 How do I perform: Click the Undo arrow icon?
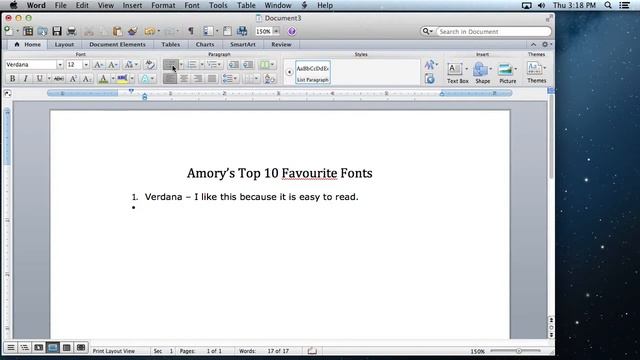[x=149, y=31]
